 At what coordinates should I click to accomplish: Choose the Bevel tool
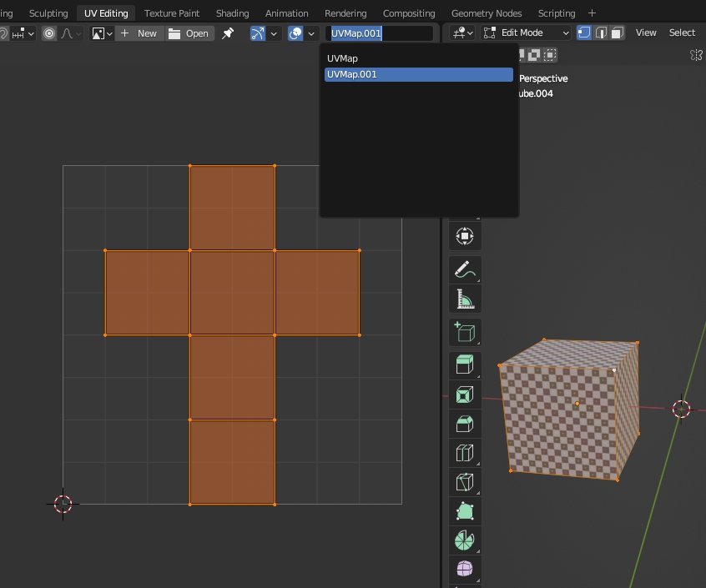click(x=465, y=424)
